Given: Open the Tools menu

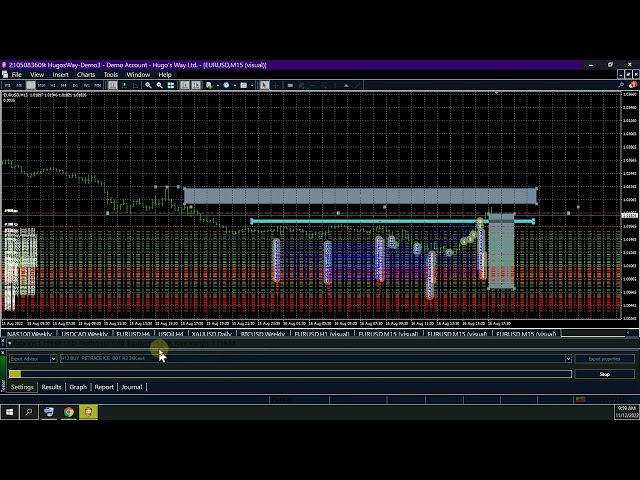Looking at the screenshot, I should (111, 74).
